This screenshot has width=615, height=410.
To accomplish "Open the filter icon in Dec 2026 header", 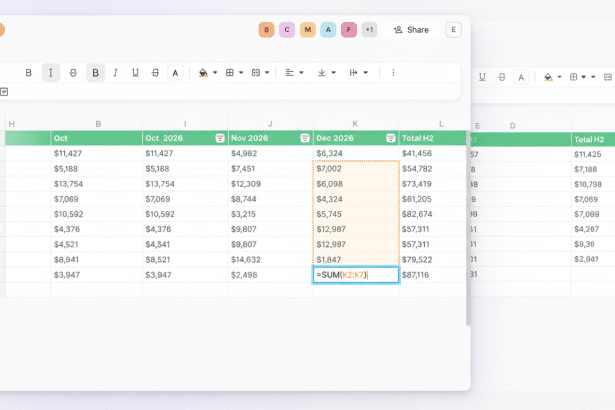I will (x=391, y=138).
